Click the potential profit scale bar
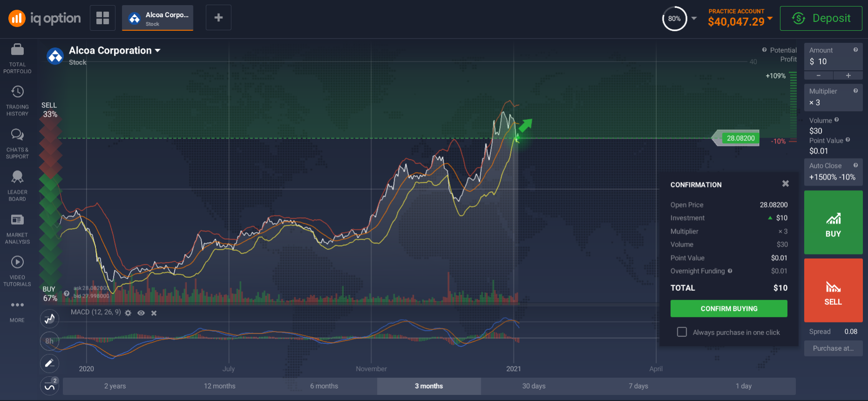868x401 pixels. pos(793,107)
